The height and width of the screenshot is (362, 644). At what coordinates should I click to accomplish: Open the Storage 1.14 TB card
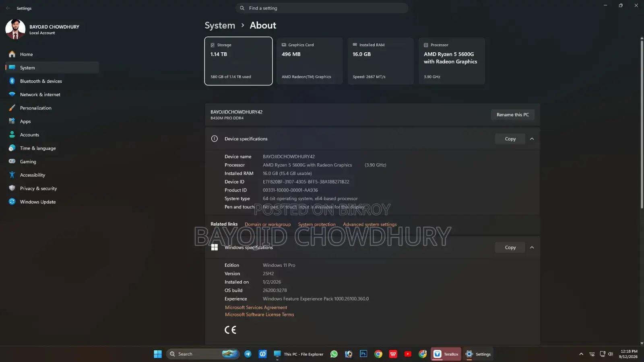point(238,61)
